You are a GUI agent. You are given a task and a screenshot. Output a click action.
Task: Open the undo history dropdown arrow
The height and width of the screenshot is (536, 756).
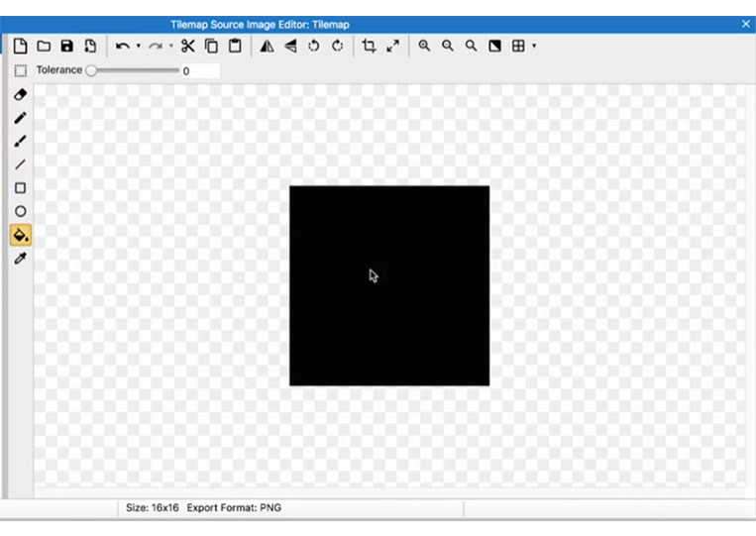point(139,46)
